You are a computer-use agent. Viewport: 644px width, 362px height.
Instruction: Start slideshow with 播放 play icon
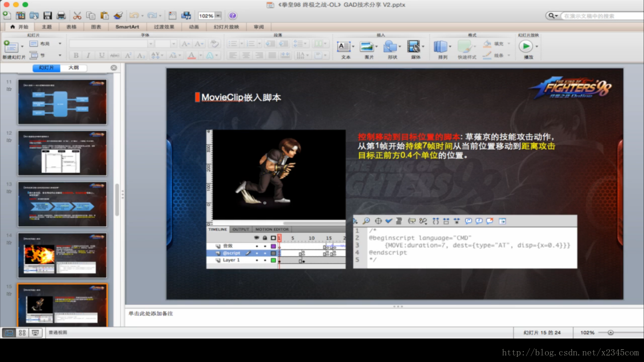[526, 46]
